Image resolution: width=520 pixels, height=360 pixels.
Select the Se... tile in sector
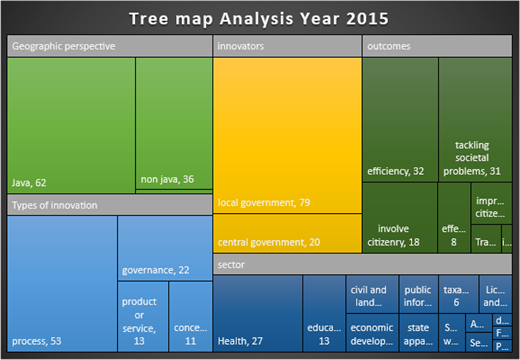pyautogui.click(x=479, y=342)
